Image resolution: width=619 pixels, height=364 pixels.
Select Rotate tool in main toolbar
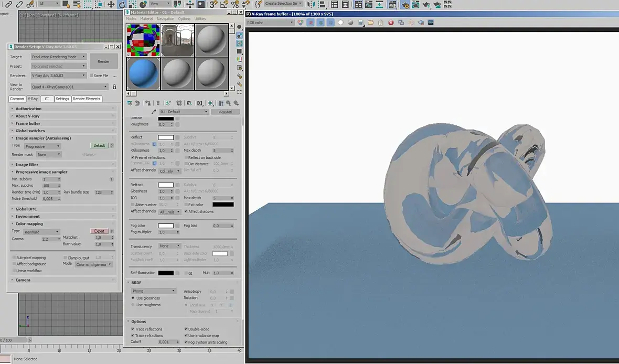[x=122, y=4]
